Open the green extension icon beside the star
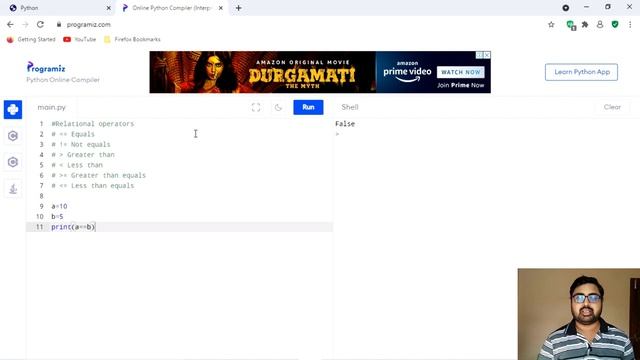The image size is (640, 360). click(571, 25)
